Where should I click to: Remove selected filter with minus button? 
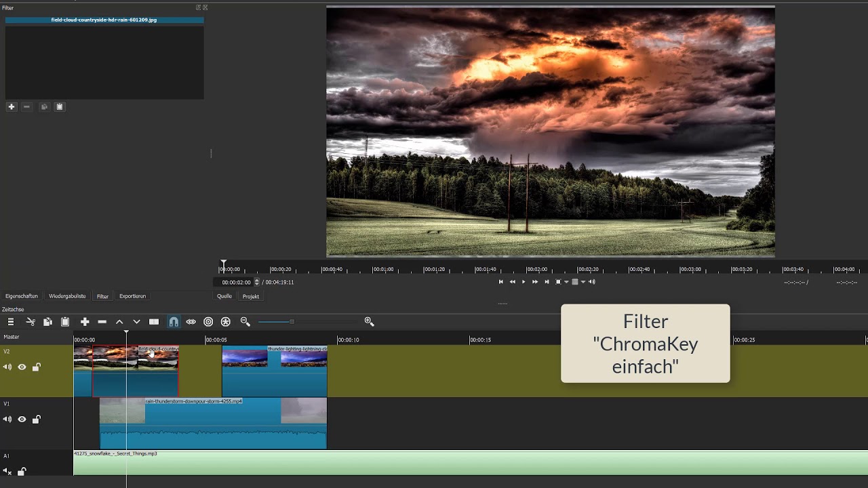pyautogui.click(x=26, y=106)
